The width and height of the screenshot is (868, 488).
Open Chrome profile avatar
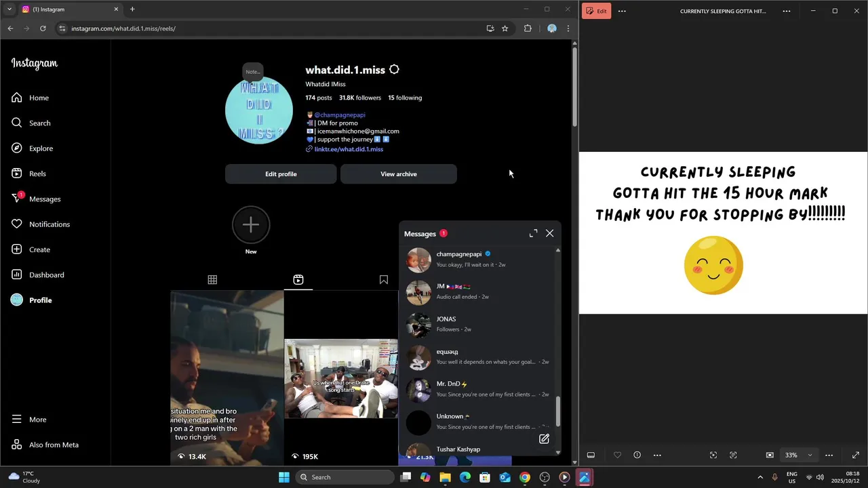click(x=552, y=28)
